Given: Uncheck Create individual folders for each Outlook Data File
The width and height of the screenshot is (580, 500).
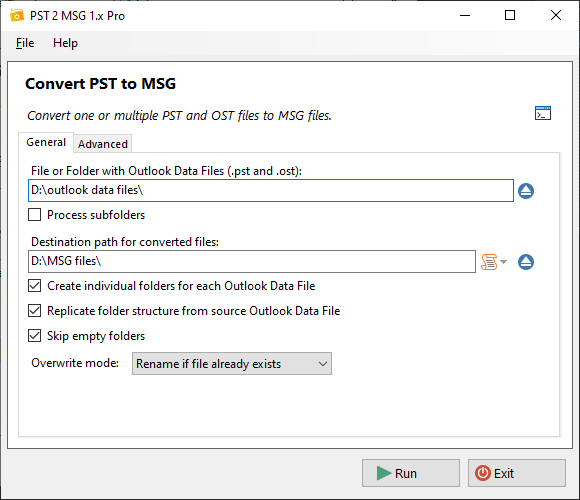Looking at the screenshot, I should coord(34,286).
